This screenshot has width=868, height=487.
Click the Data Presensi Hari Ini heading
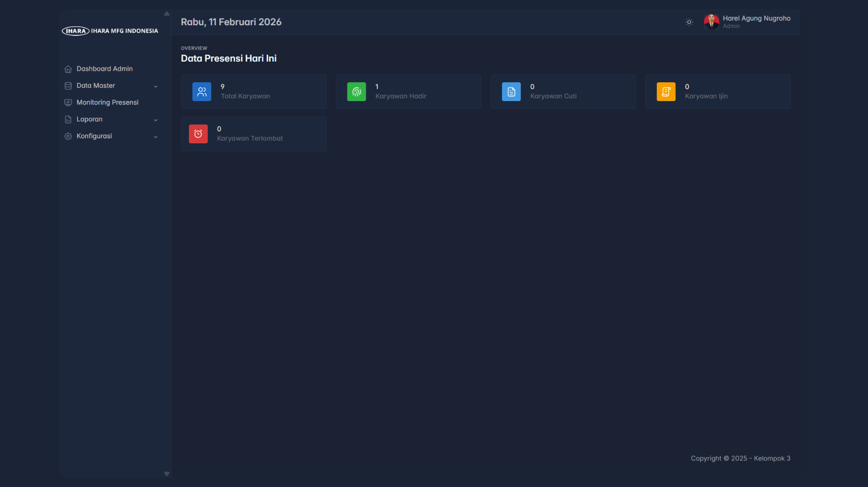(229, 58)
